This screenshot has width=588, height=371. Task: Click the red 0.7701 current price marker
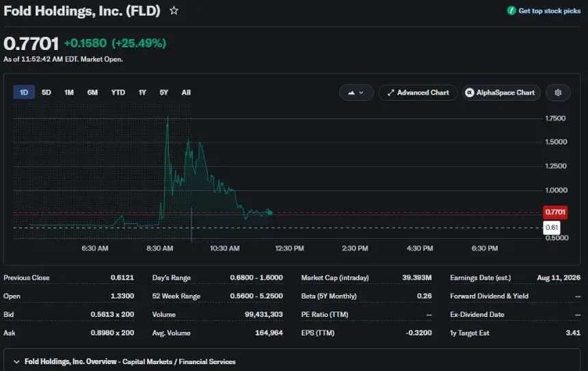click(555, 212)
